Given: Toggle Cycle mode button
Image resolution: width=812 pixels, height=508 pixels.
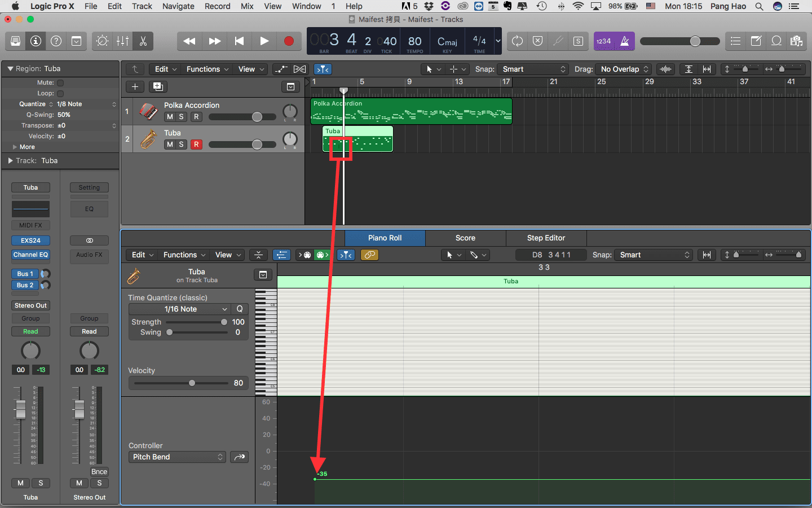Looking at the screenshot, I should coord(517,41).
